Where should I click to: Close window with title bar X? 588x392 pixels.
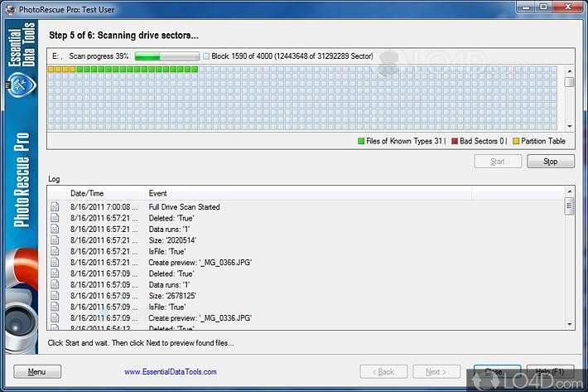[x=568, y=7]
